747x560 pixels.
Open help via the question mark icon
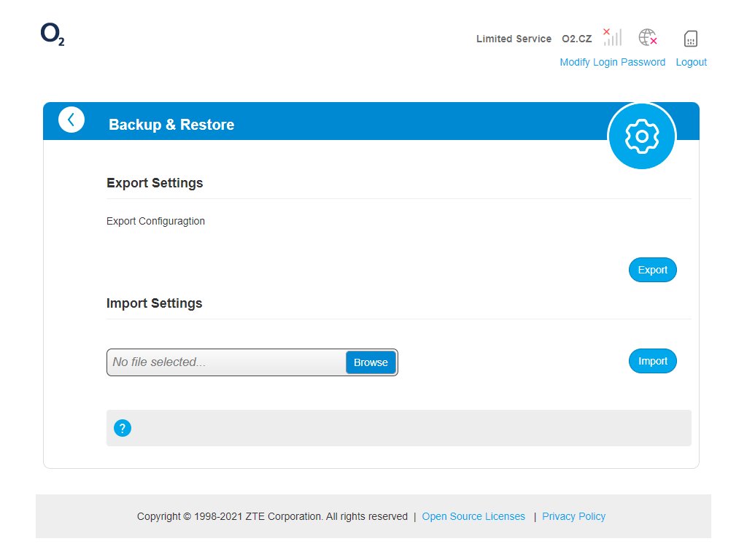[x=123, y=428]
